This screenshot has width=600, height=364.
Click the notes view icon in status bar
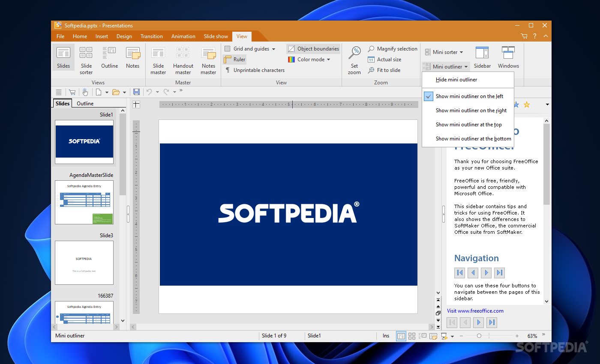pos(433,336)
